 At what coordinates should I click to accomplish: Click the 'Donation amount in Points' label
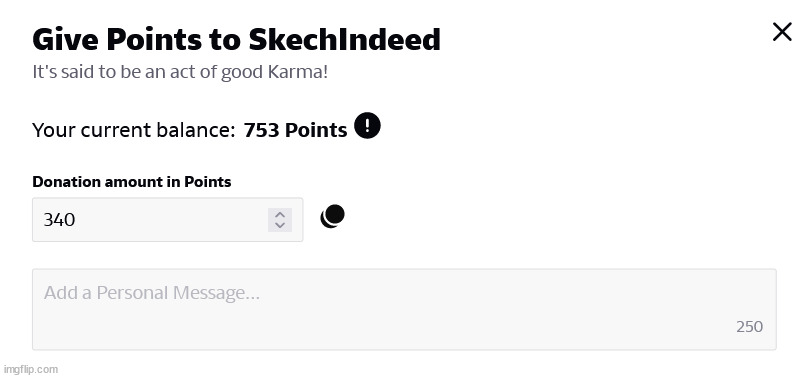[132, 182]
